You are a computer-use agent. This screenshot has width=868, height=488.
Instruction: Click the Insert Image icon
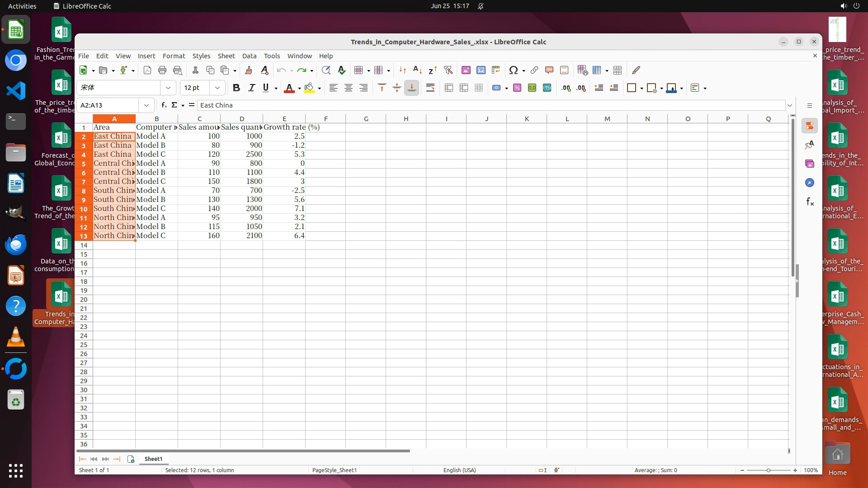(466, 70)
